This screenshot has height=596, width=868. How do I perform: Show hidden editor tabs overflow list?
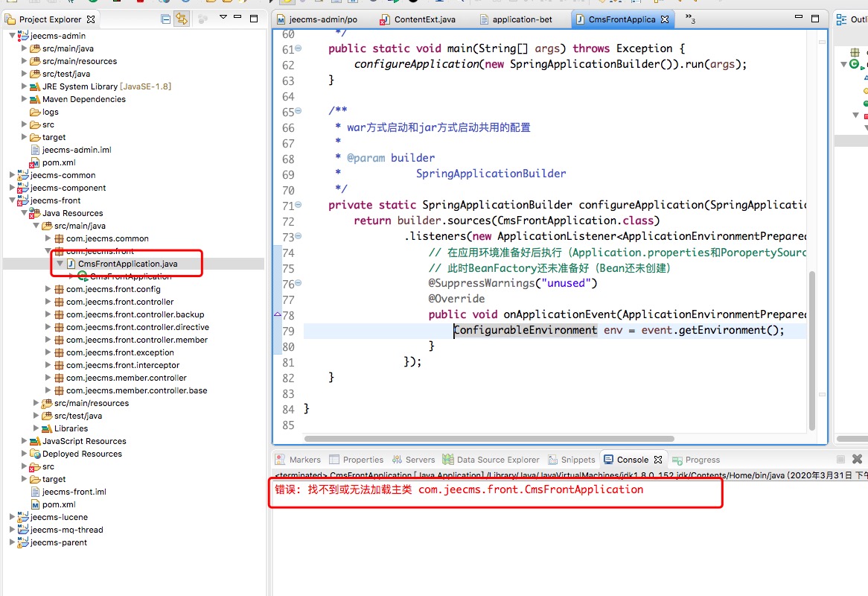coord(689,19)
